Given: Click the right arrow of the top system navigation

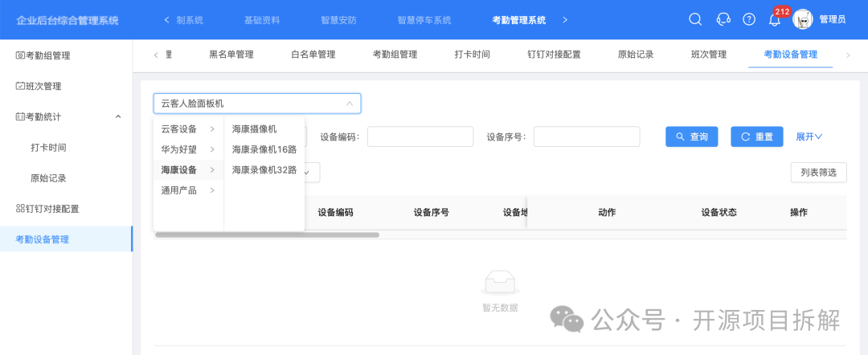Looking at the screenshot, I should 565,20.
